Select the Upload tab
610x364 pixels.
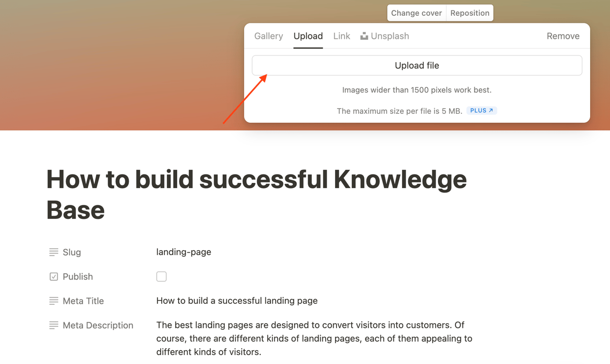pyautogui.click(x=308, y=36)
